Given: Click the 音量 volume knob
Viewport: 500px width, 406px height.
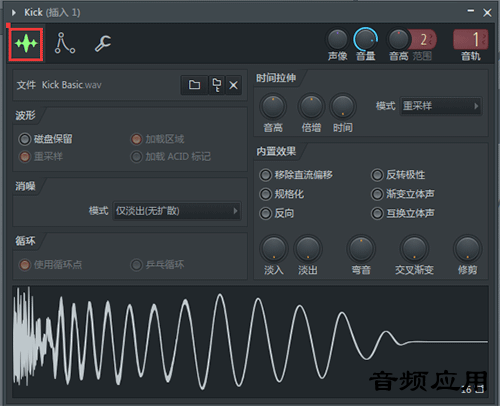Looking at the screenshot, I should [x=366, y=39].
